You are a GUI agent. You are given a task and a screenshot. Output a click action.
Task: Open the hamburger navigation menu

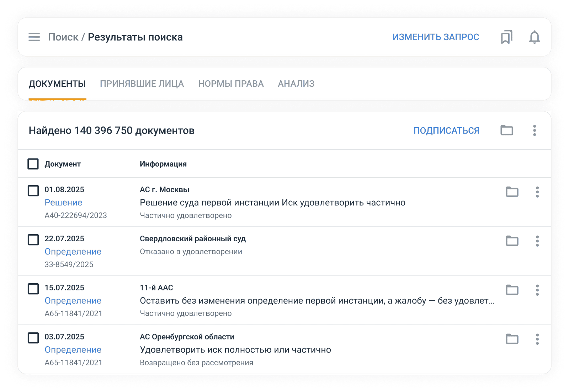pos(34,37)
